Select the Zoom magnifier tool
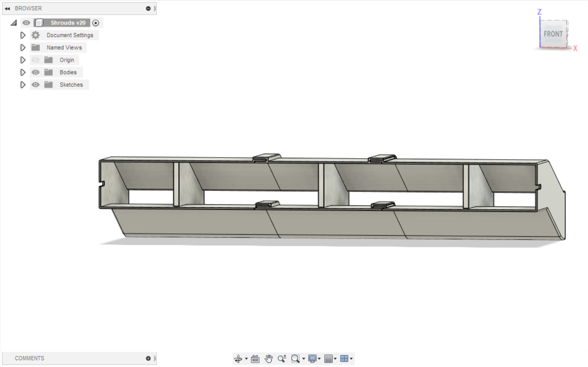The width and height of the screenshot is (588, 367). [x=282, y=359]
